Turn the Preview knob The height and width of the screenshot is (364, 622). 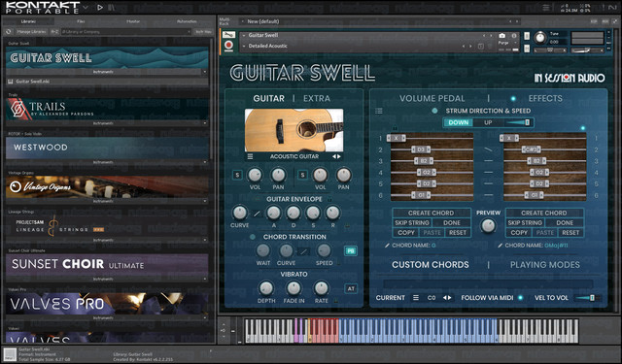coord(488,226)
